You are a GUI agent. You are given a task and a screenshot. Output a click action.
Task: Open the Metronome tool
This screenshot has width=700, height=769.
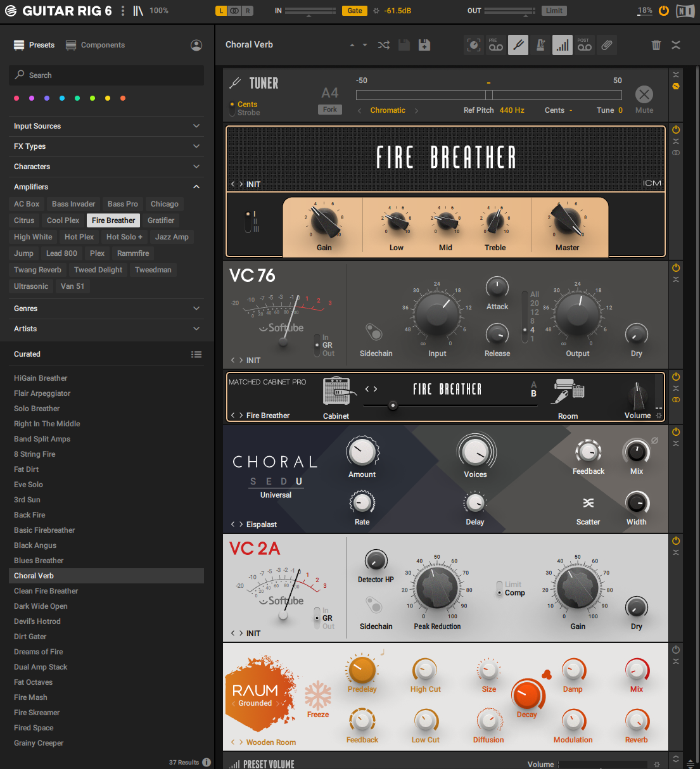pos(540,45)
